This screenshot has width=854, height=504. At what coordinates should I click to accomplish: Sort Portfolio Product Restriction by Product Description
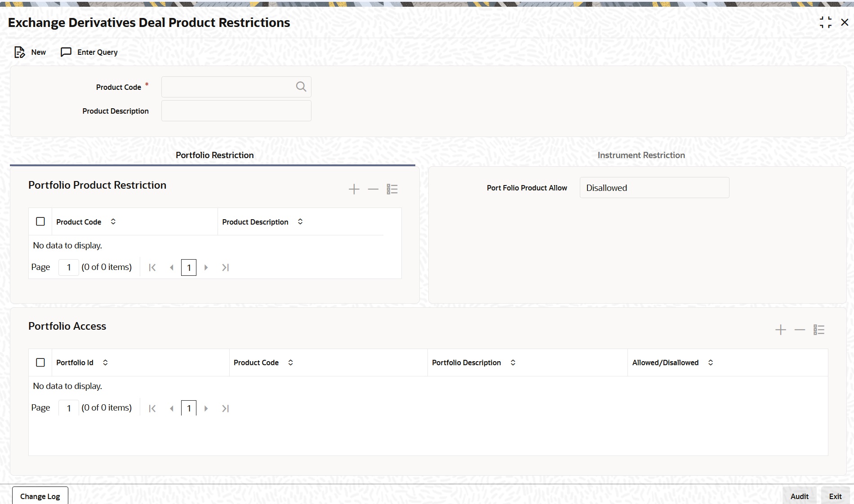pos(300,221)
